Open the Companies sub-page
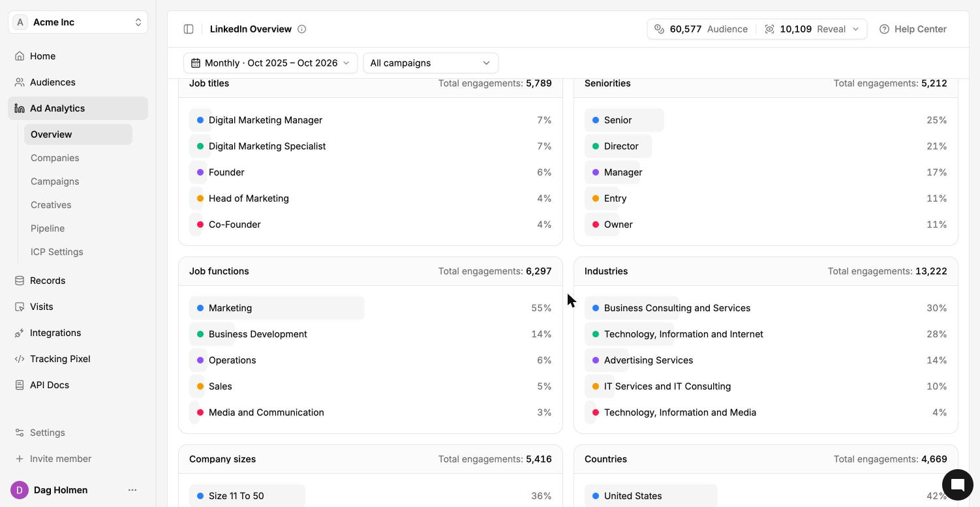This screenshot has height=507, width=980. (55, 158)
